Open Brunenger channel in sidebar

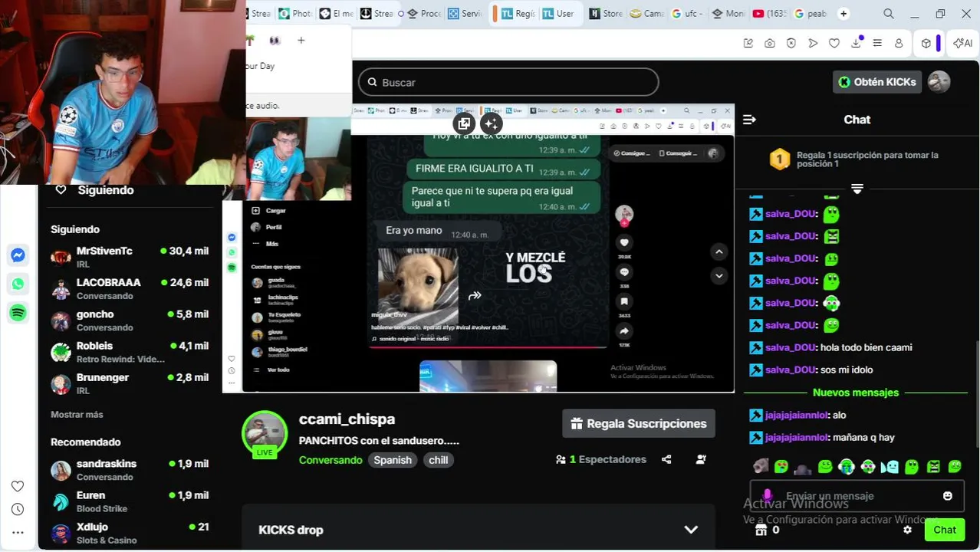coord(130,383)
